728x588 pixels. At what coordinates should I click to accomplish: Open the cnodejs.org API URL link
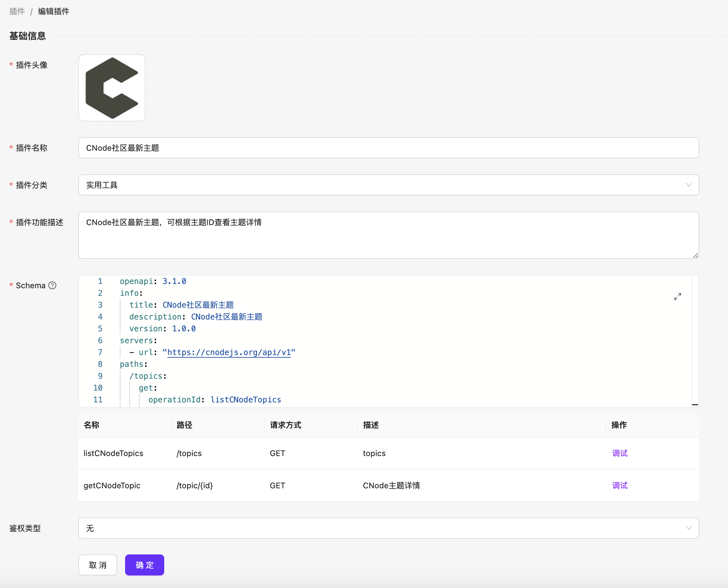point(229,352)
